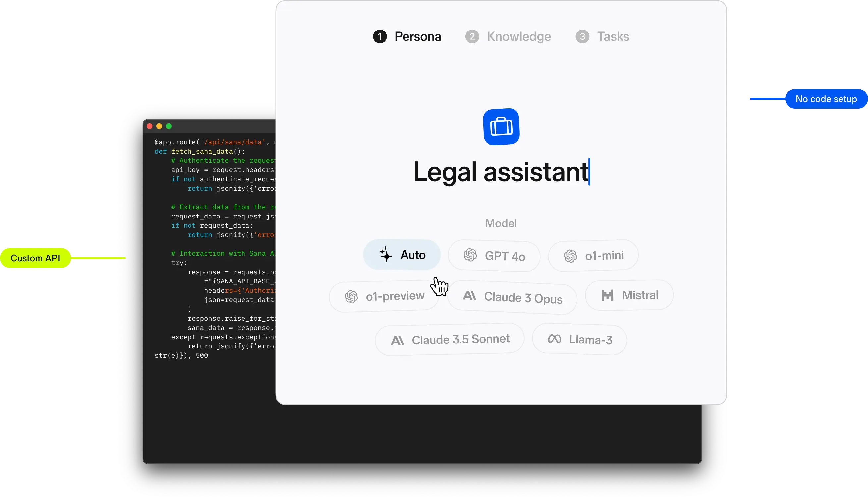Edit the Legal assistant name field
Screen dimensions: 868x499
500,171
